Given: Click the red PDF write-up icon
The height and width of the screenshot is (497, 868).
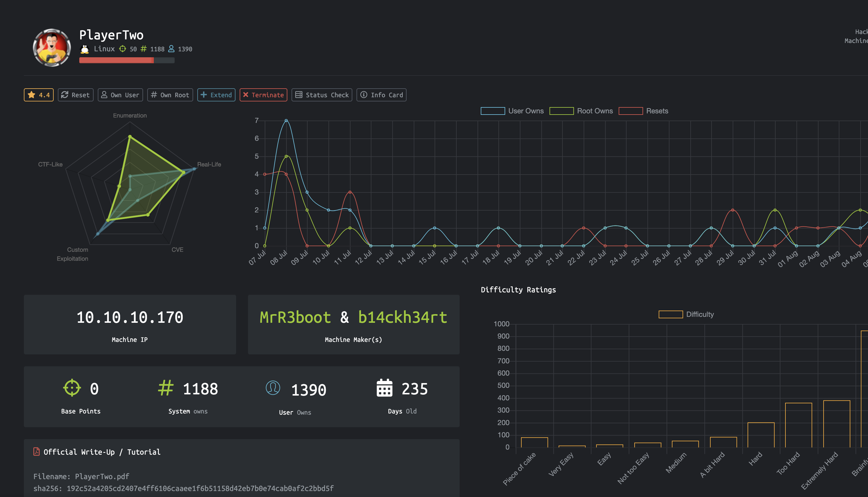Looking at the screenshot, I should coord(36,452).
